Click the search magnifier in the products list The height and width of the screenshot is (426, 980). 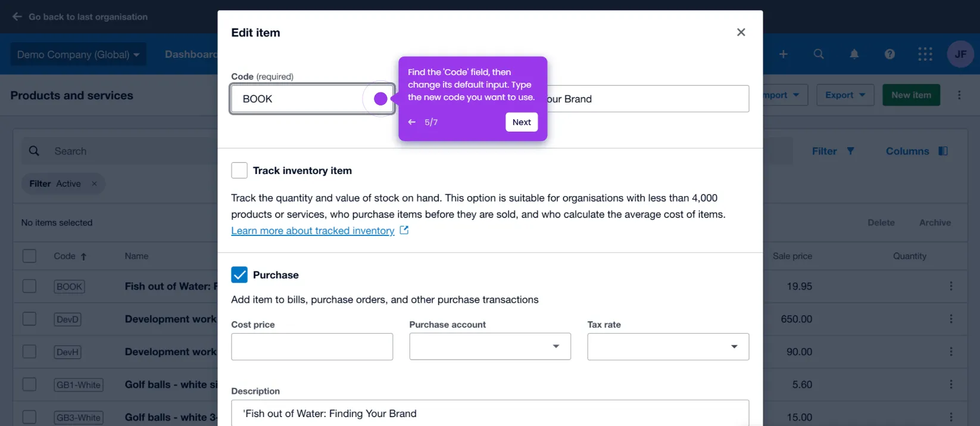[34, 151]
